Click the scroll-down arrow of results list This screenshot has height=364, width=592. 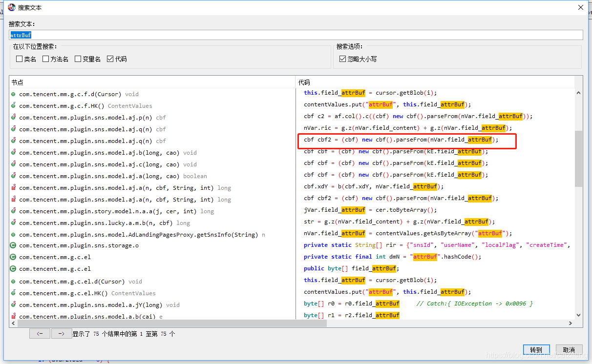[x=578, y=315]
